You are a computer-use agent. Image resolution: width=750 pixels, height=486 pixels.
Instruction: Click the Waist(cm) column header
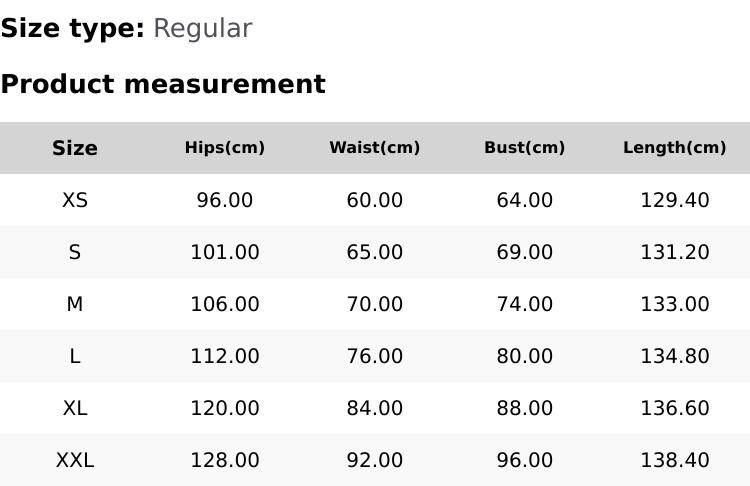tap(375, 148)
